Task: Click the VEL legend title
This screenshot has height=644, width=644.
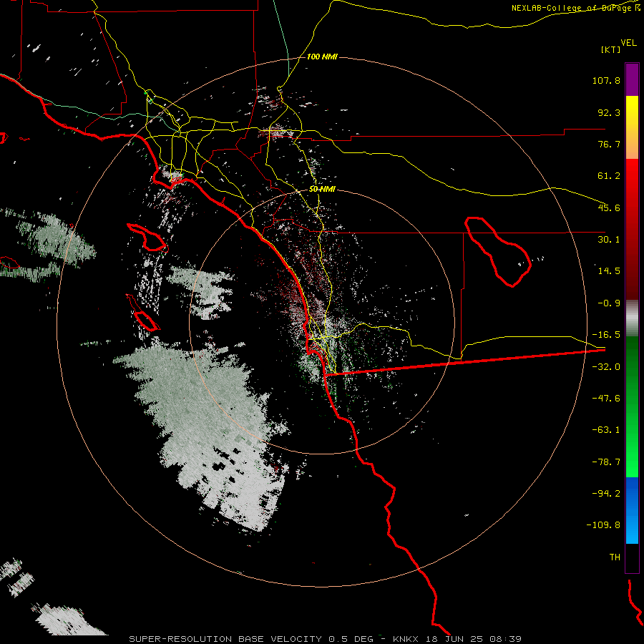Action: point(628,43)
